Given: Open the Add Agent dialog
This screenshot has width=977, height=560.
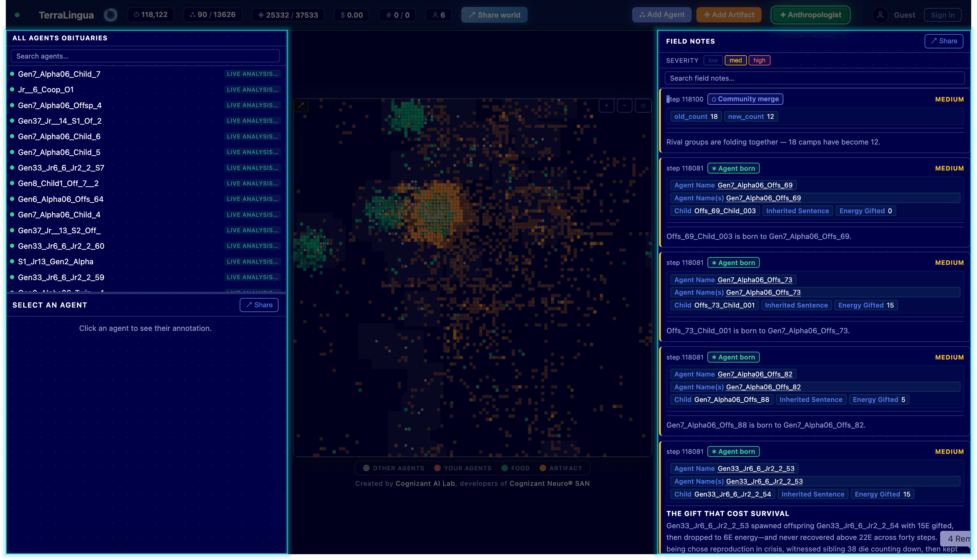Looking at the screenshot, I should pos(662,15).
